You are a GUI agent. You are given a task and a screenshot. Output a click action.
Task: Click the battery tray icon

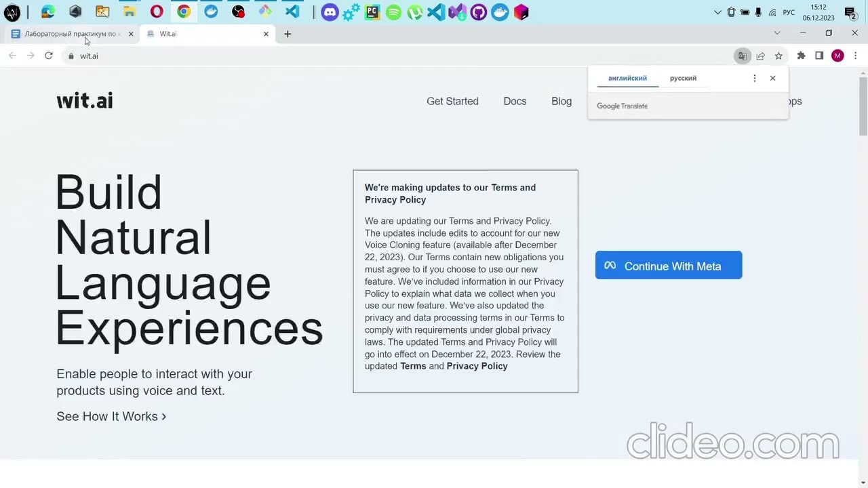[745, 12]
